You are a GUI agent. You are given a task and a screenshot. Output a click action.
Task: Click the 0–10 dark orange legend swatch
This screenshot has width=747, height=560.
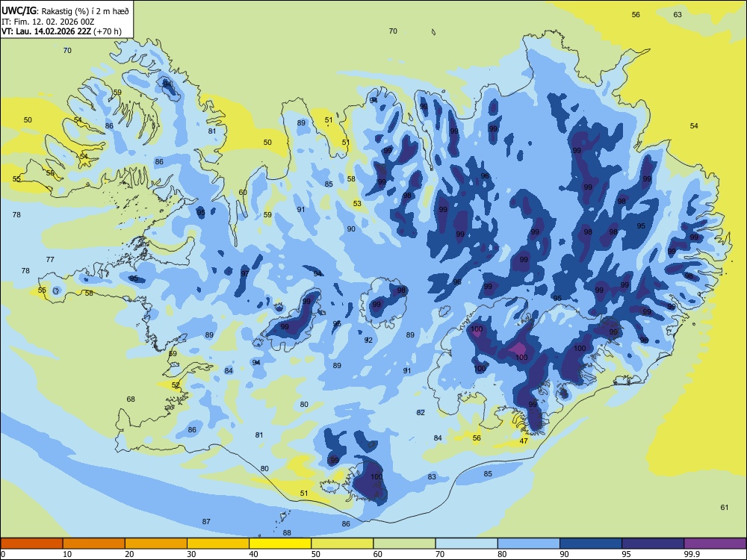pyautogui.click(x=31, y=544)
